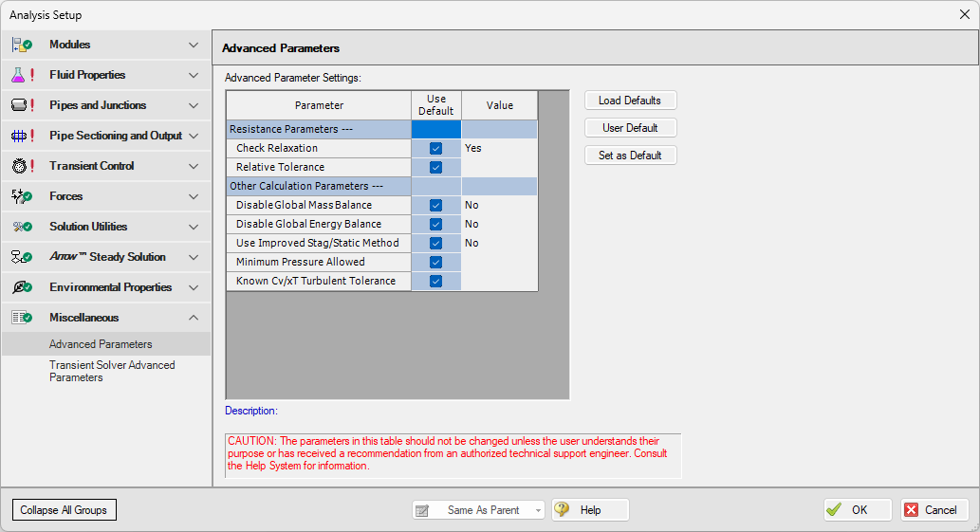This screenshot has width=980, height=532.
Task: Click the Help button label
Action: (591, 510)
